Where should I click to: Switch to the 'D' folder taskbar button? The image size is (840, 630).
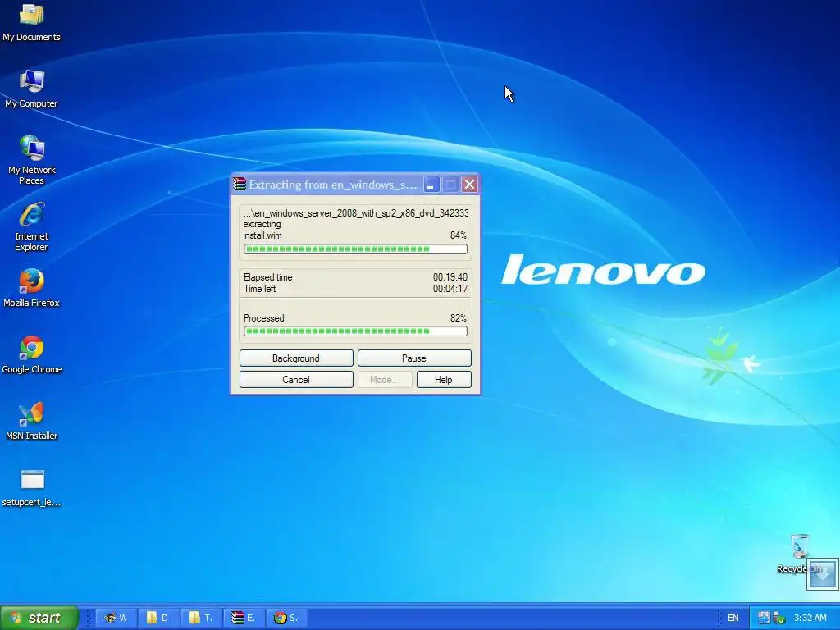[x=158, y=618]
